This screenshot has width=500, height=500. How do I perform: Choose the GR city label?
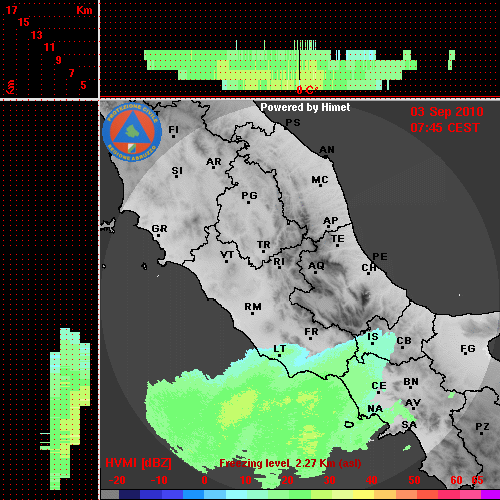pyautogui.click(x=159, y=229)
